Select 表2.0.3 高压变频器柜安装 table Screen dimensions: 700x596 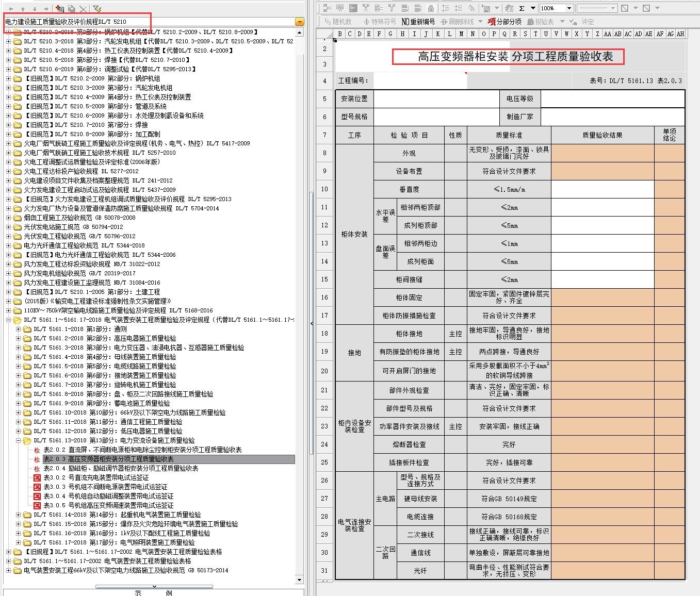108,459
